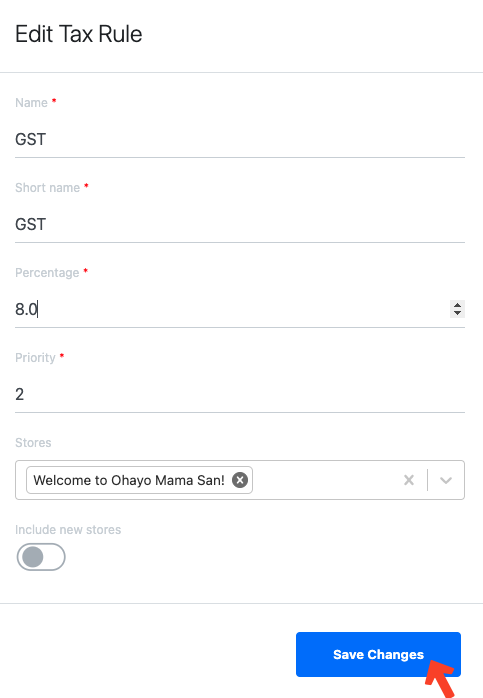Focus the Name input field containing GST
This screenshot has height=698, width=483.
coord(240,139)
